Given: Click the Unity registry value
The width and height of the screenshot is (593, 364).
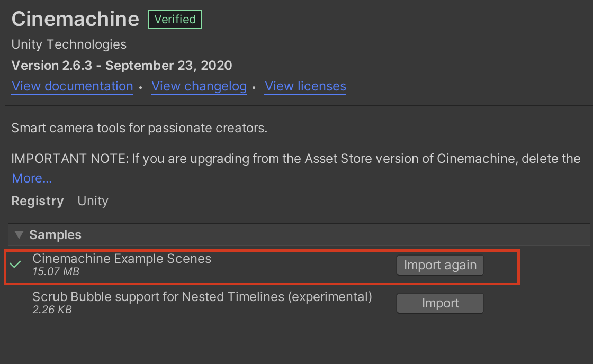Looking at the screenshot, I should [93, 201].
